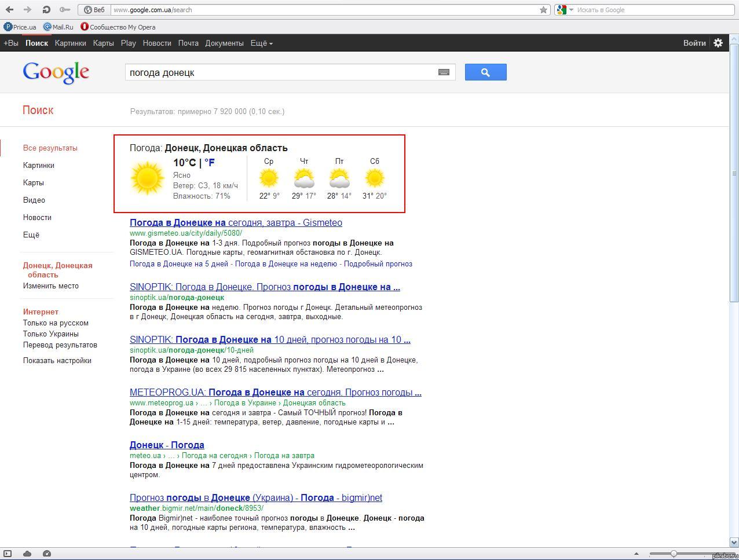Bookmark page with the star icon
The width and height of the screenshot is (739, 560).
(x=543, y=10)
